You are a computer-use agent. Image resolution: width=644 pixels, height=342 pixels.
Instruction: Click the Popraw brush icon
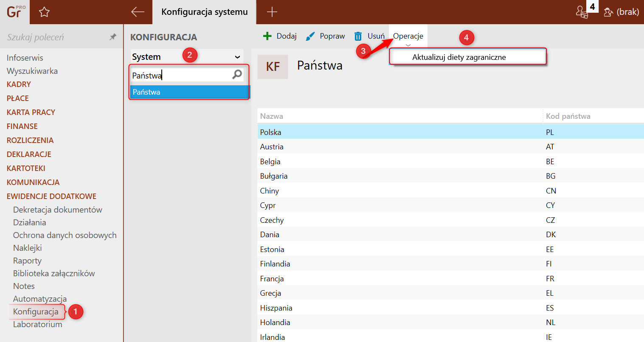(310, 36)
